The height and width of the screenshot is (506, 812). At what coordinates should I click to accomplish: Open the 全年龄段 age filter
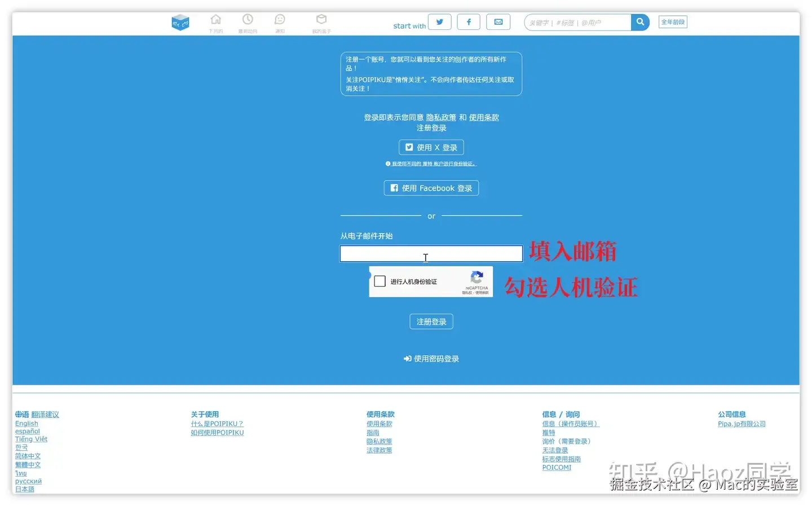click(x=673, y=22)
